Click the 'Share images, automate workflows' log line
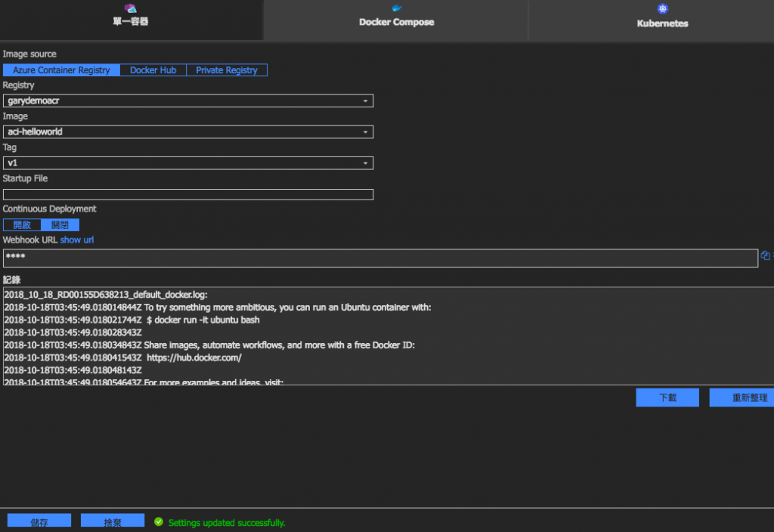The width and height of the screenshot is (774, 532). coord(209,345)
